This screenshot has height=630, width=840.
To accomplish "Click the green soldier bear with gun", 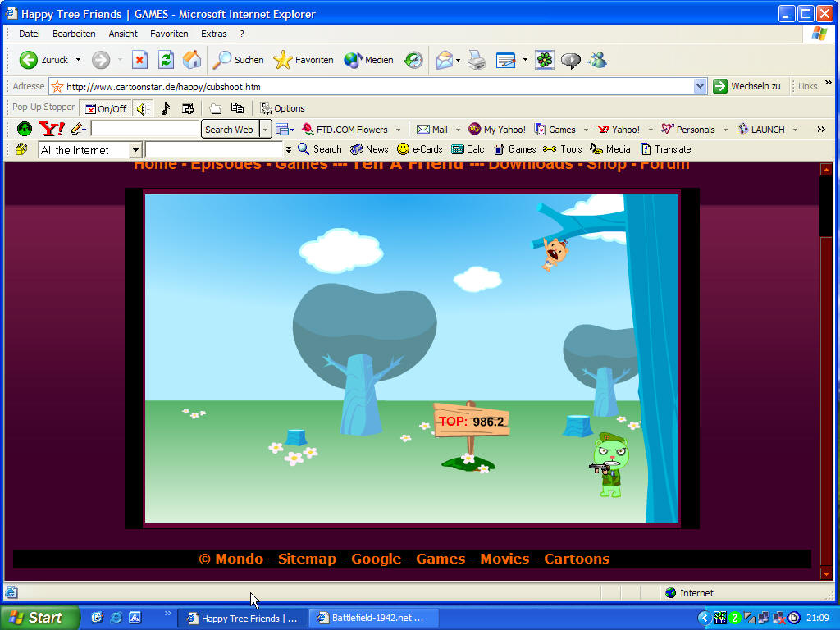I will pos(609,464).
